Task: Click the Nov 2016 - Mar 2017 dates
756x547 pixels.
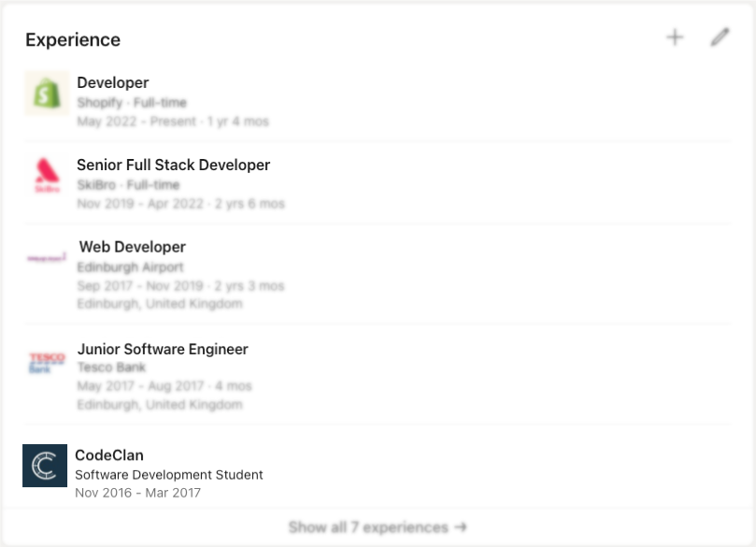Action: [x=137, y=493]
